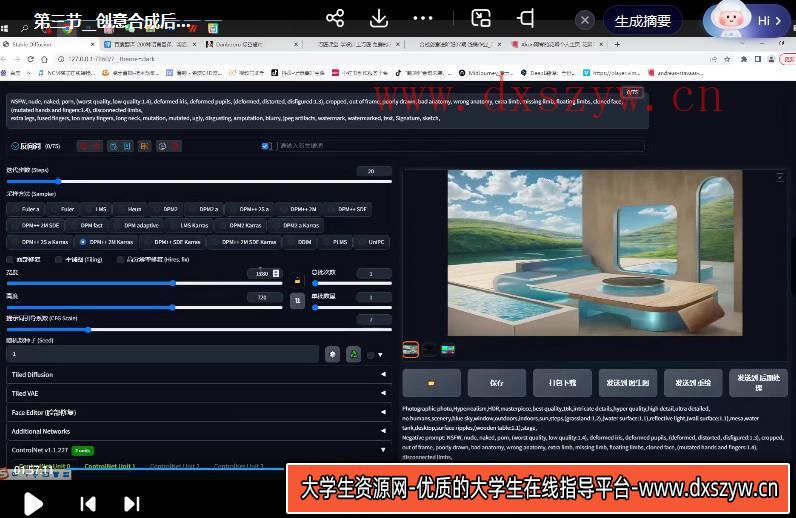Switch to the Stable Diffusion browser tab
This screenshot has width=796, height=518.
(49, 44)
